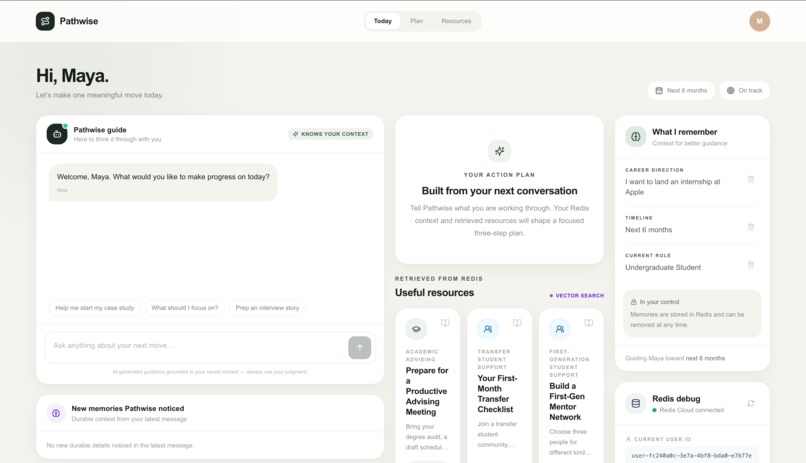Screen dimensions: 806x463
Task: Click the people icon on First-Generation Student Support card
Action: [560, 329]
